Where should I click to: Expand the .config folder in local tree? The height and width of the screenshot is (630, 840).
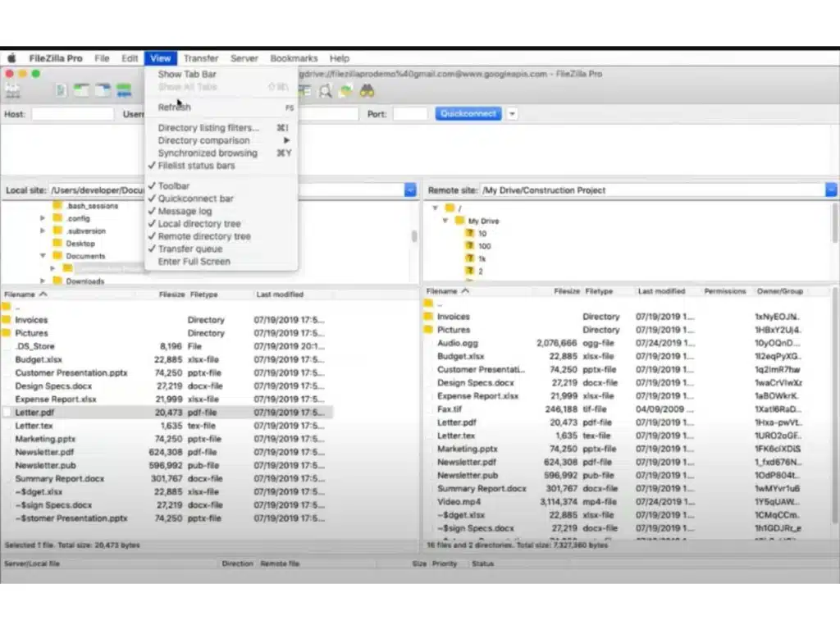[43, 218]
